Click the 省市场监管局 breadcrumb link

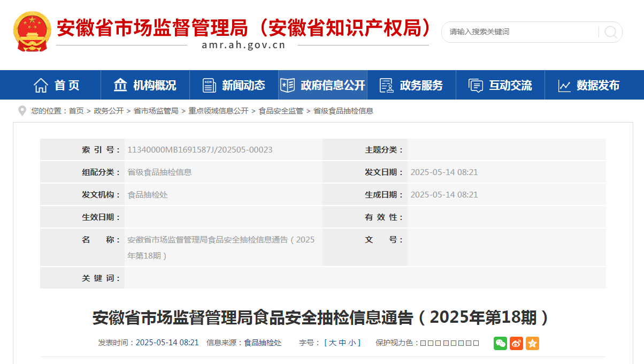click(x=156, y=111)
